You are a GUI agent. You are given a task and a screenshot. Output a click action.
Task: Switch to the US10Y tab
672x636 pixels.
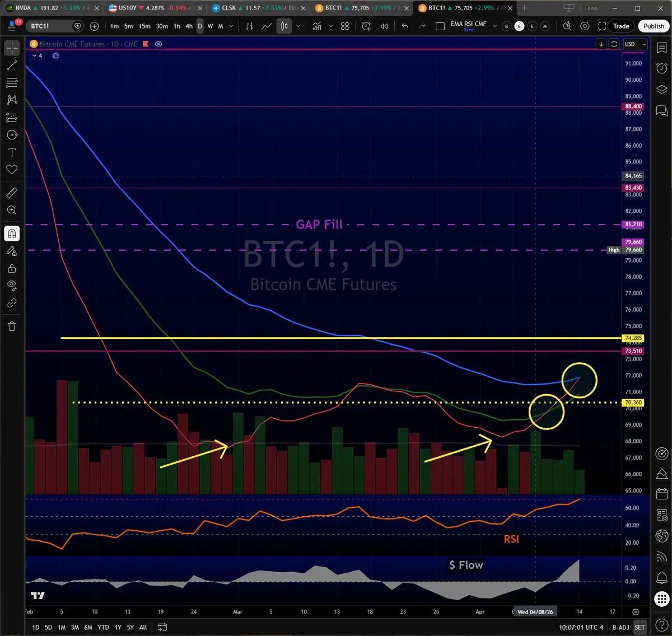pos(155,8)
